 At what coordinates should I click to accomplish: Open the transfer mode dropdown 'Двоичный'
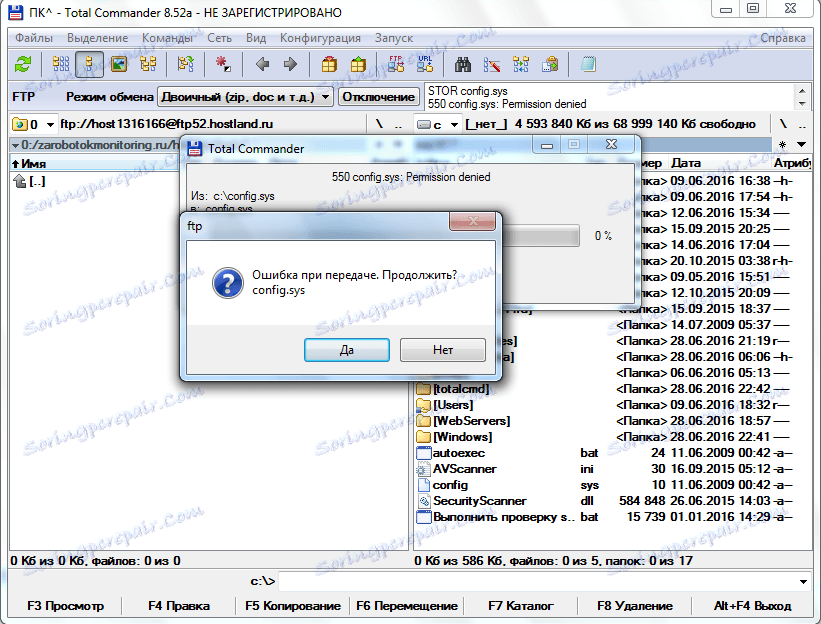point(245,97)
